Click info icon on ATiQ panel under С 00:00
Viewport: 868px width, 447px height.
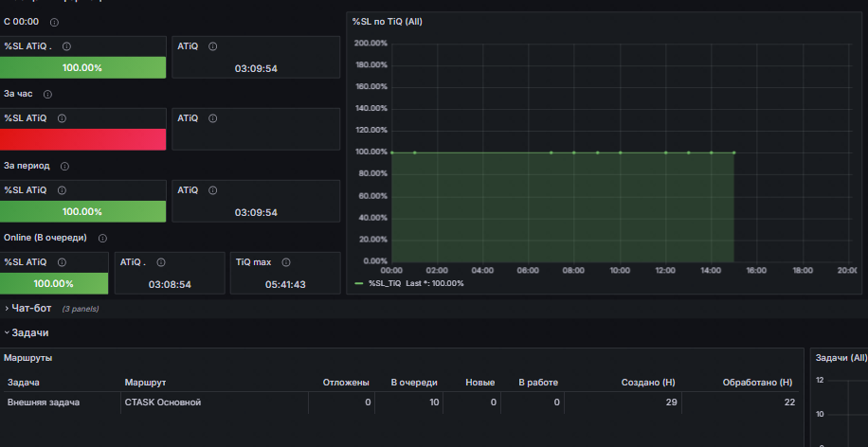pos(212,46)
